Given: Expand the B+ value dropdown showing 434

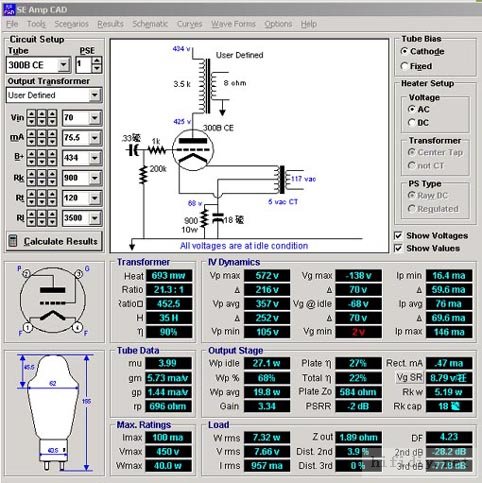Looking at the screenshot, I should [95, 158].
